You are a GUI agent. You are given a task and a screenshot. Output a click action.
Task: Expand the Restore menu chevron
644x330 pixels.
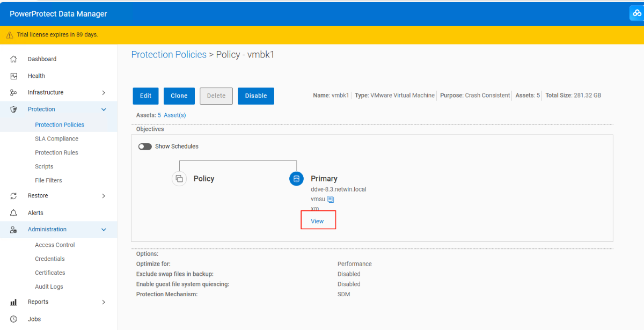(104, 196)
